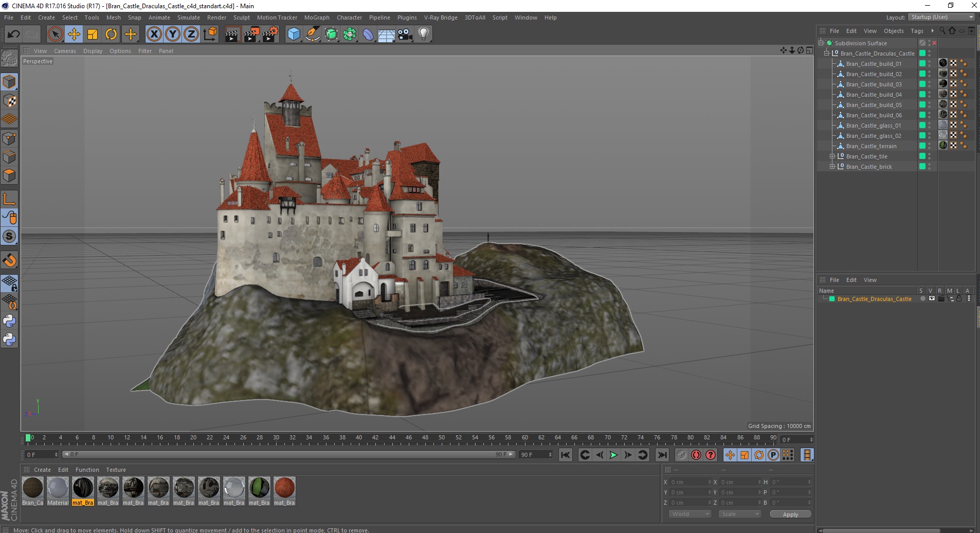Expand Bran_Castle_brick tree node
This screenshot has width=980, height=533.
point(832,167)
